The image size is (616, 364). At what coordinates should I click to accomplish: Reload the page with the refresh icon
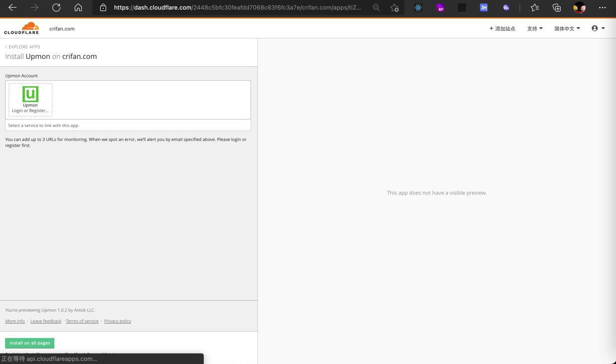point(56,7)
